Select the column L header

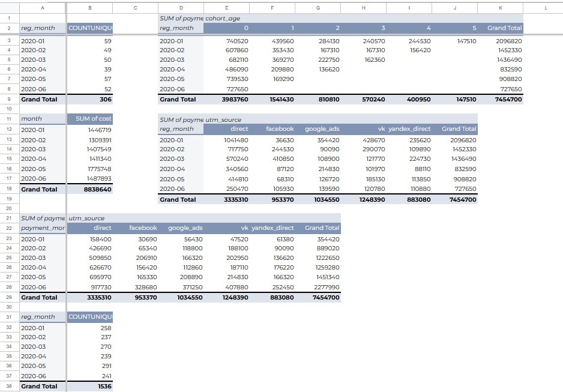[x=546, y=8]
